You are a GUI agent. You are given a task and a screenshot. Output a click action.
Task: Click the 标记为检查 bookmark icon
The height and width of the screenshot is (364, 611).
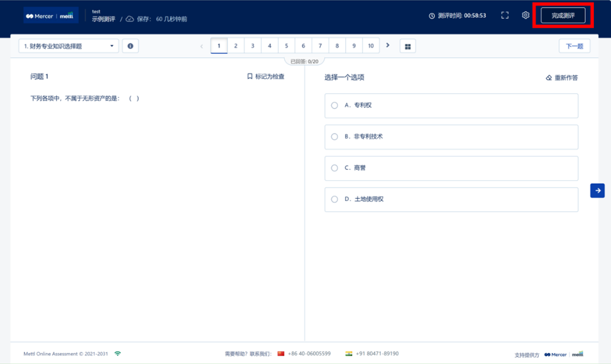pyautogui.click(x=250, y=77)
